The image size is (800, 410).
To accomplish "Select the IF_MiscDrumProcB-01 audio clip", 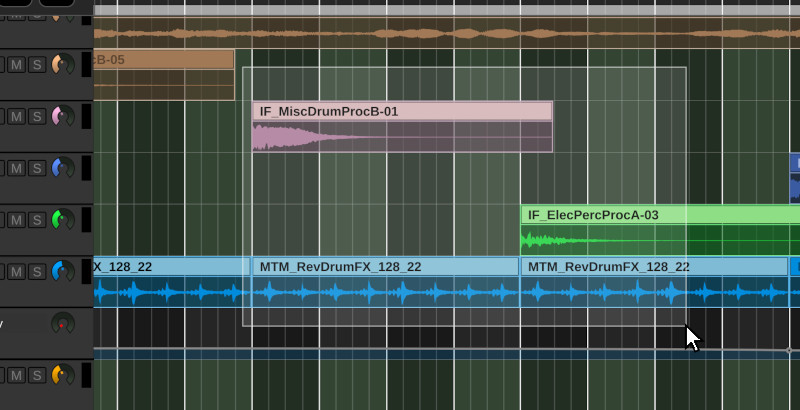I will (402, 127).
